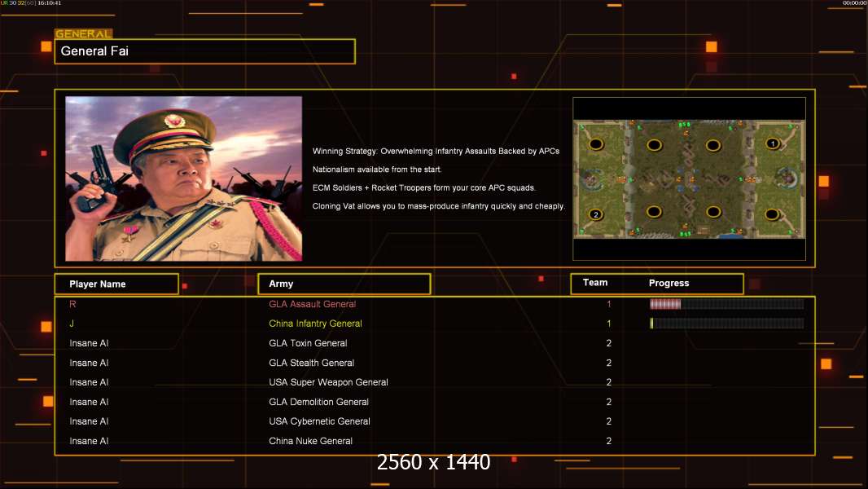Click the Army column header
868x489 pixels.
[344, 284]
